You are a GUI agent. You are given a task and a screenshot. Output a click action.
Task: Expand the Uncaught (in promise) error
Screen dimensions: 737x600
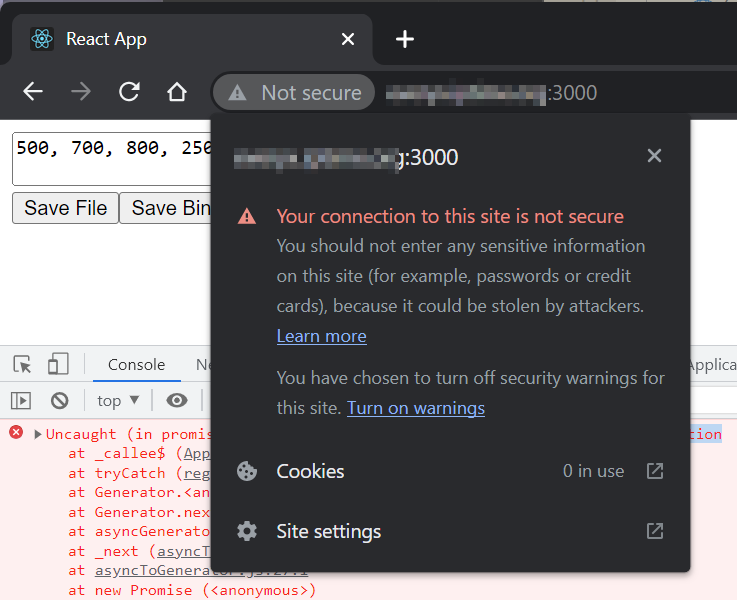(x=38, y=434)
